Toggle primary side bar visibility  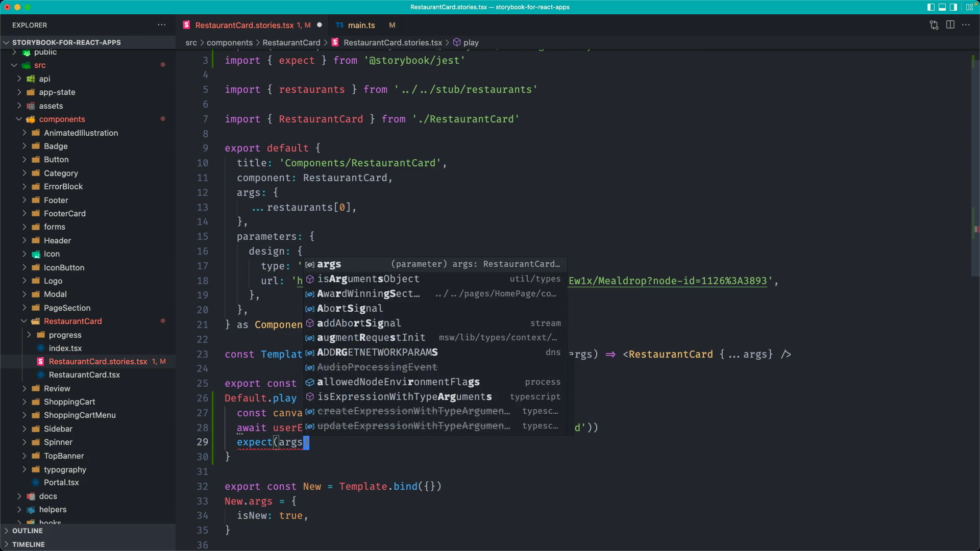pos(930,7)
